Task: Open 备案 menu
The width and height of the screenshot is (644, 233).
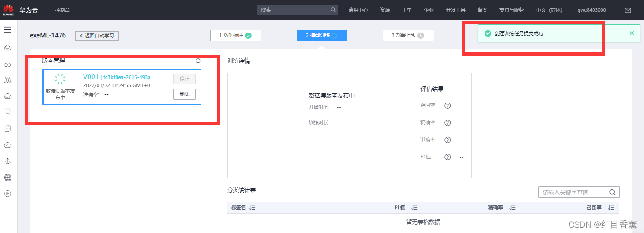Action: pyautogui.click(x=482, y=10)
